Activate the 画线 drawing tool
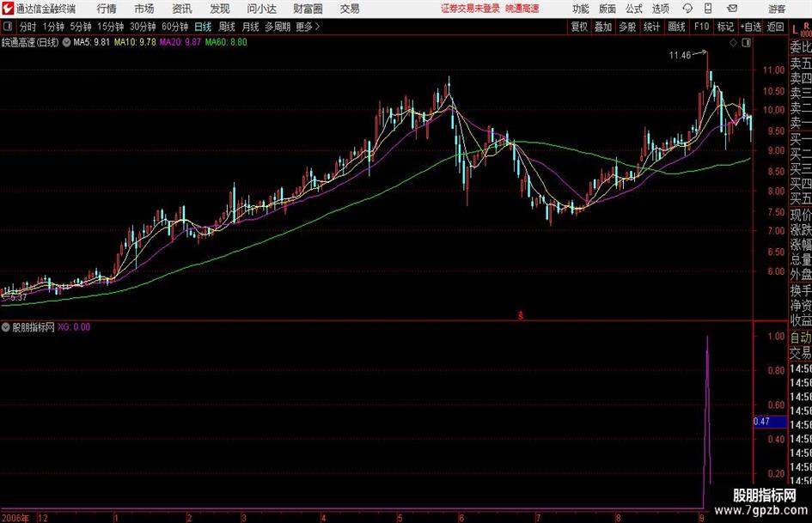Screen dimensions: 812x523 click(676, 27)
